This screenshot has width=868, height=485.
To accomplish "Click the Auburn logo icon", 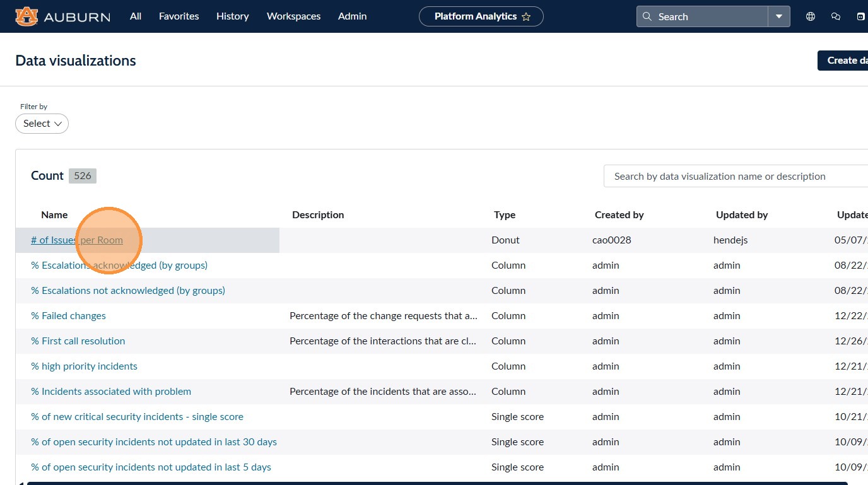I will click(x=26, y=16).
